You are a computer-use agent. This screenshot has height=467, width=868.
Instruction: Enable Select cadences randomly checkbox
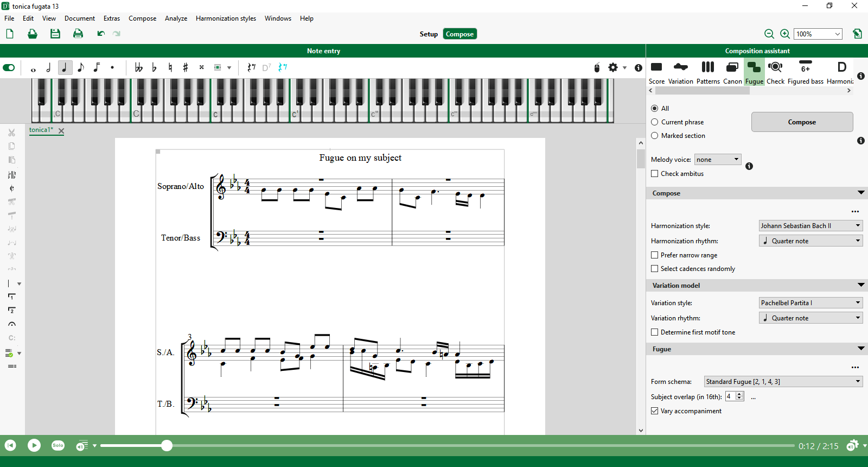click(x=655, y=269)
